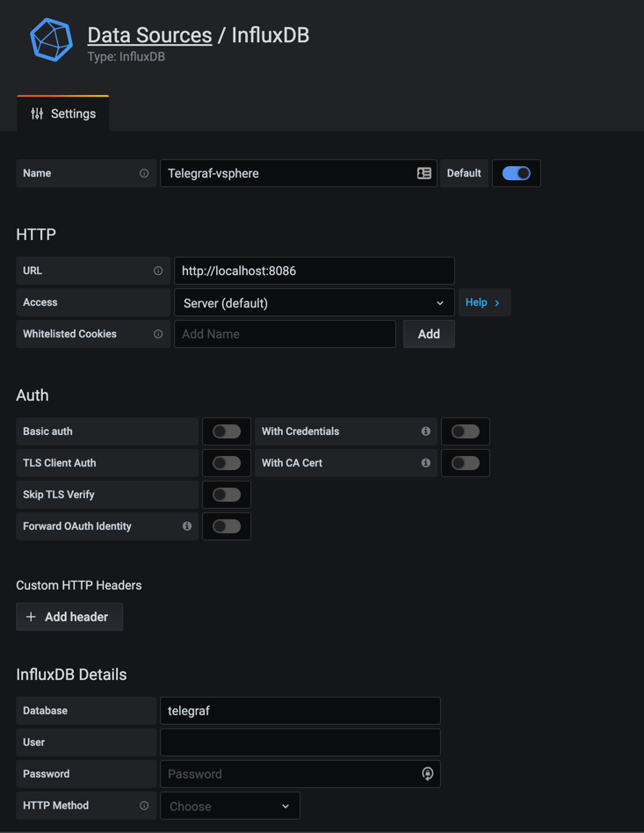Click the Whitelisted Cookies Add Name field
644x833 pixels.
pos(285,334)
